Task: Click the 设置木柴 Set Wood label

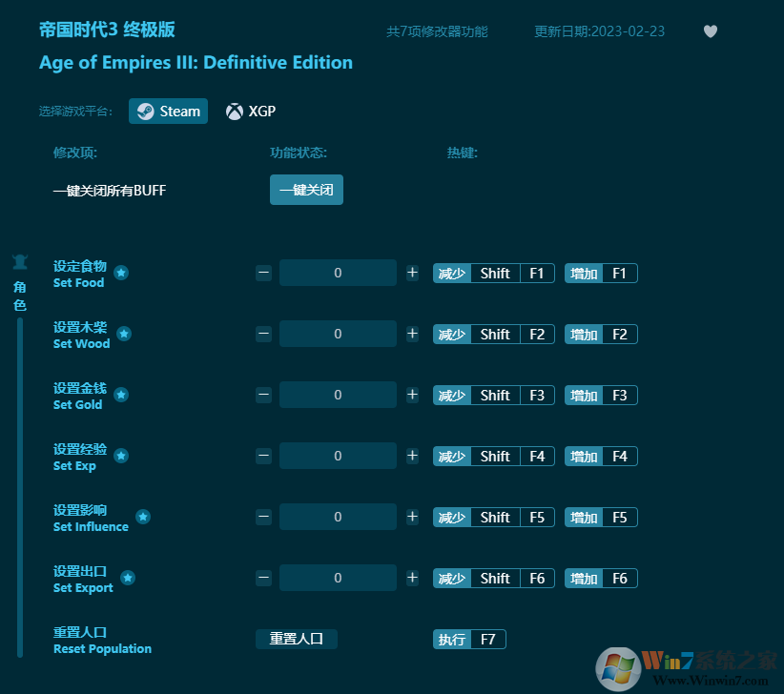Action: 81,335
